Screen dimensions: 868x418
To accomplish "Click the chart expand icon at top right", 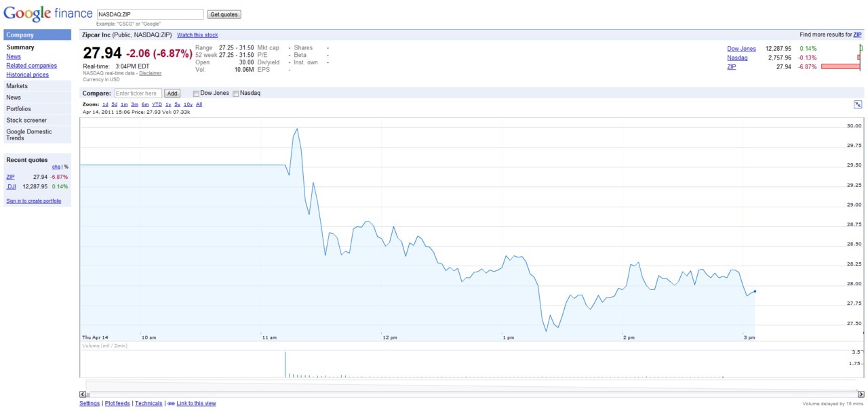I will point(858,104).
